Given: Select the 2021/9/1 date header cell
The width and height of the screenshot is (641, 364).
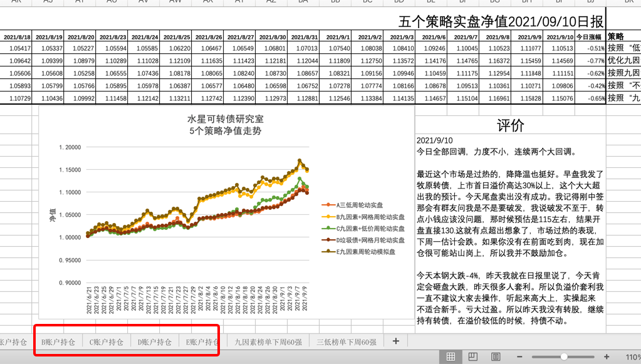Looking at the screenshot, I should pyautogui.click(x=335, y=37).
